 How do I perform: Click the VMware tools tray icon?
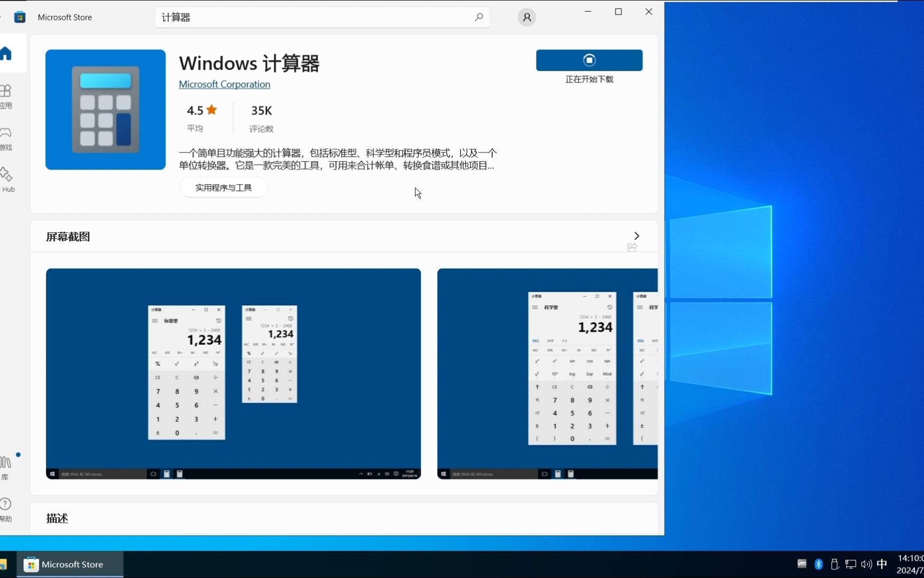pyautogui.click(x=802, y=564)
